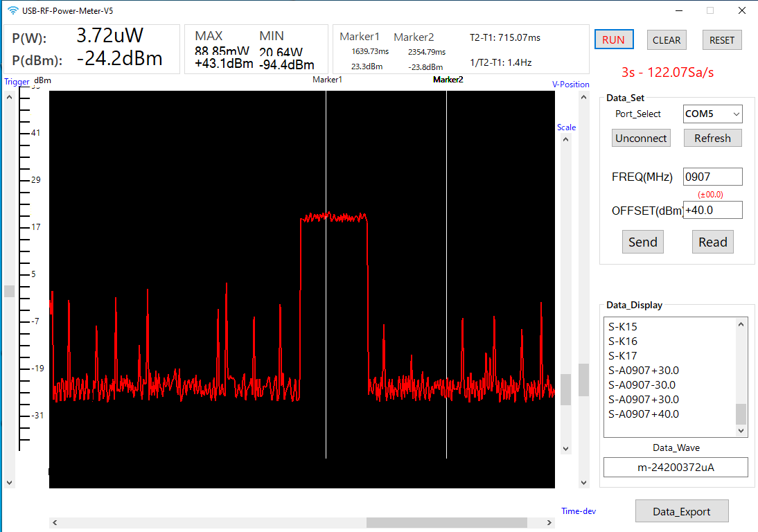The height and width of the screenshot is (532, 758).
Task: Focus the FREQ(MHz) input field
Action: point(712,177)
